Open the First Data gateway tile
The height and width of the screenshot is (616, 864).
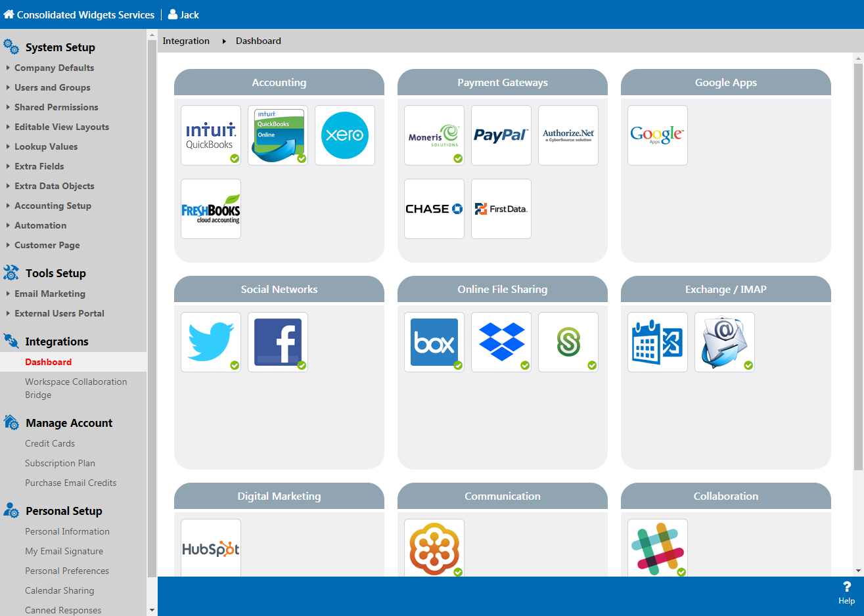point(501,209)
